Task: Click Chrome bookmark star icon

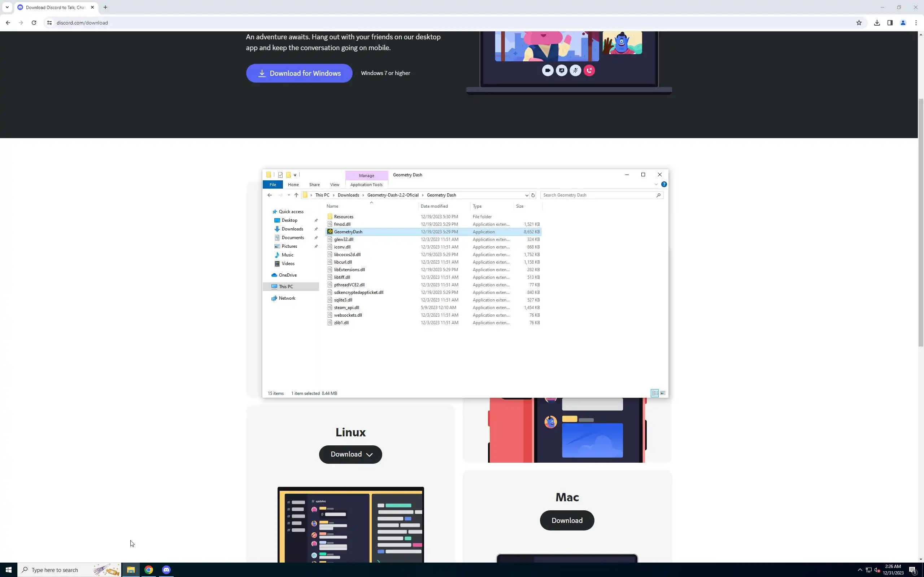Action: coord(859,23)
